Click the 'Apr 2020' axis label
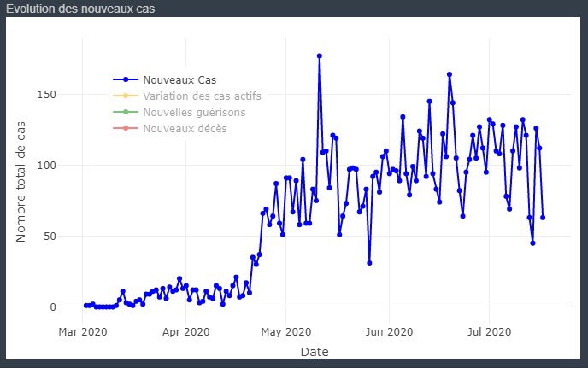 point(186,331)
